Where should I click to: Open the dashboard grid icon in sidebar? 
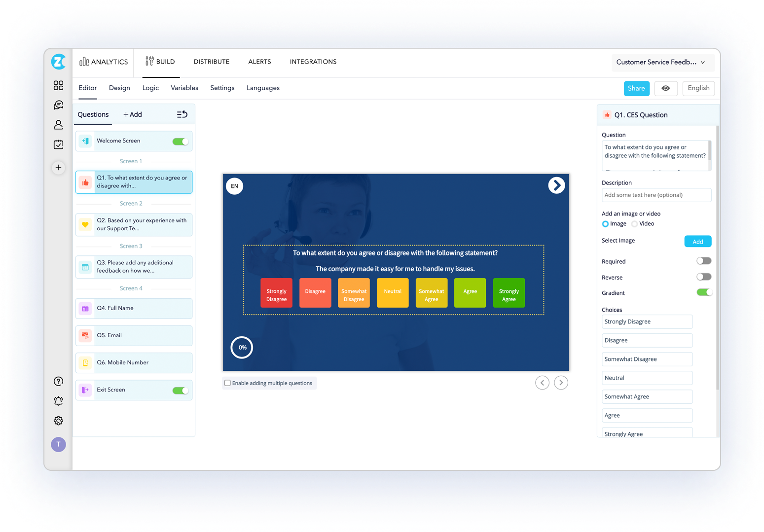(x=58, y=85)
